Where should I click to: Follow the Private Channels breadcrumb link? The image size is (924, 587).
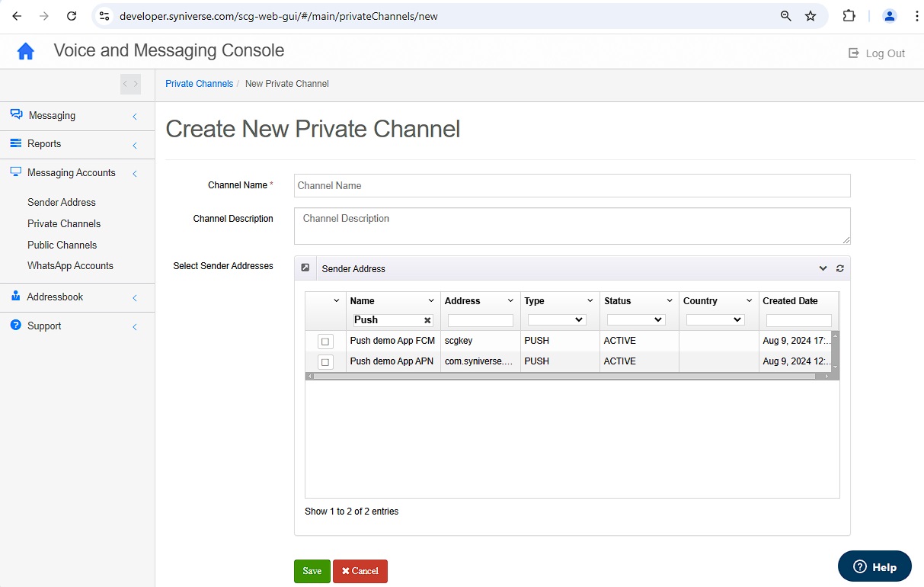point(200,84)
